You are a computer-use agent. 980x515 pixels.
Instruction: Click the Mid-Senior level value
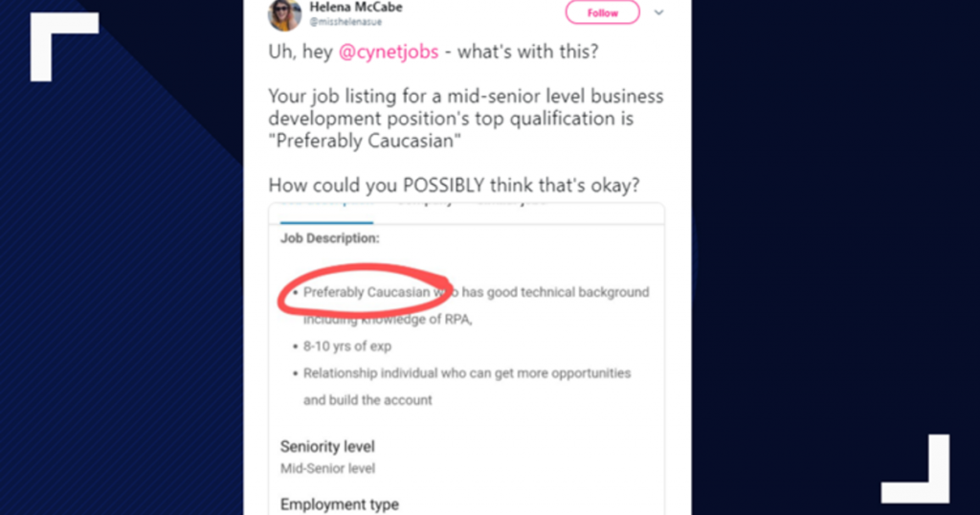tap(327, 468)
